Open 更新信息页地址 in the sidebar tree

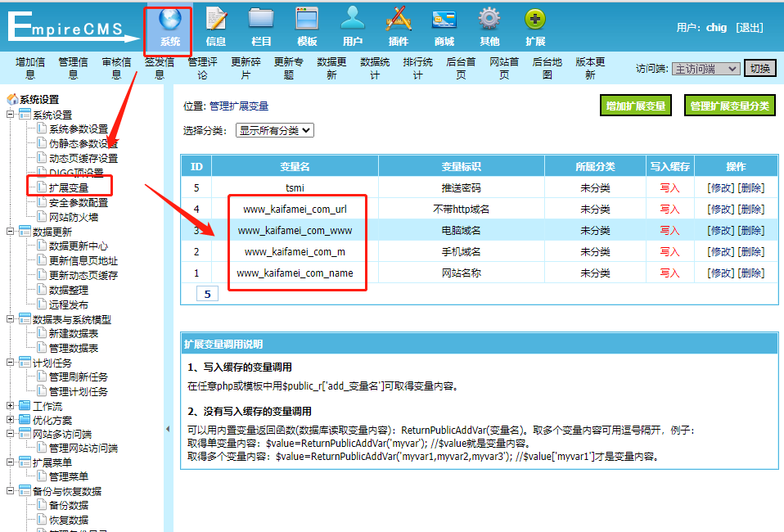83,260
